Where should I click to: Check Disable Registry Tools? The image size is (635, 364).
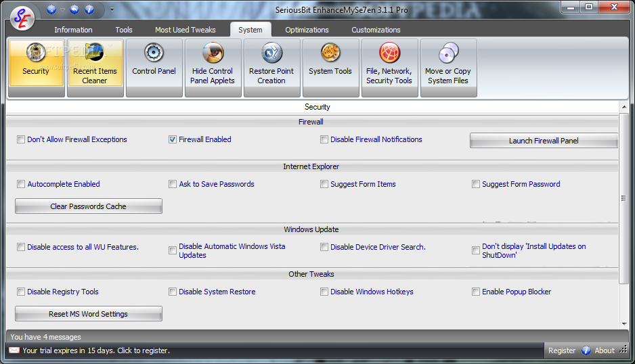point(21,292)
